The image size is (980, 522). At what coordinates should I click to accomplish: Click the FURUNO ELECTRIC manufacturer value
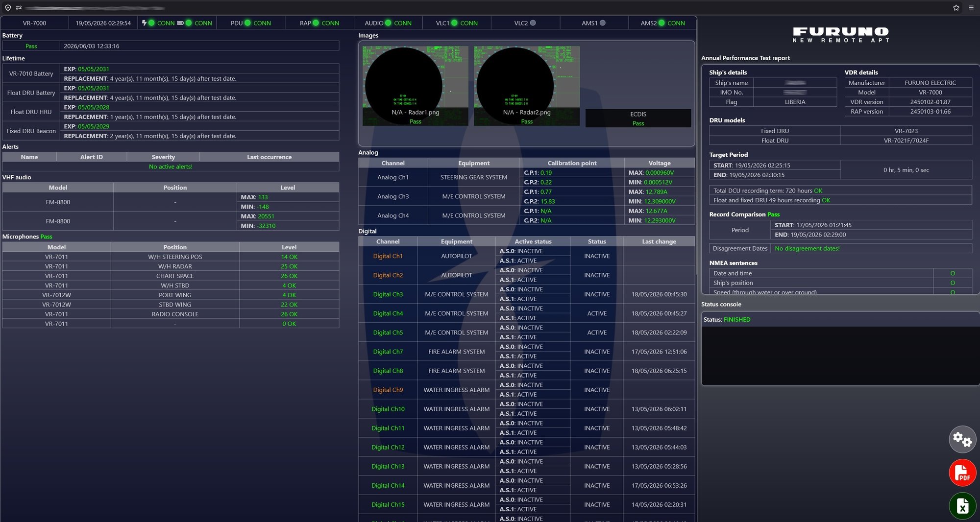(931, 83)
